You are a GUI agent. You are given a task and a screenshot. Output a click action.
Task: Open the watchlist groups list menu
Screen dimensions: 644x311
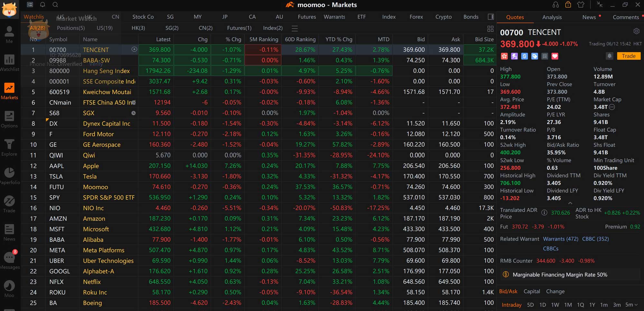tap(295, 28)
